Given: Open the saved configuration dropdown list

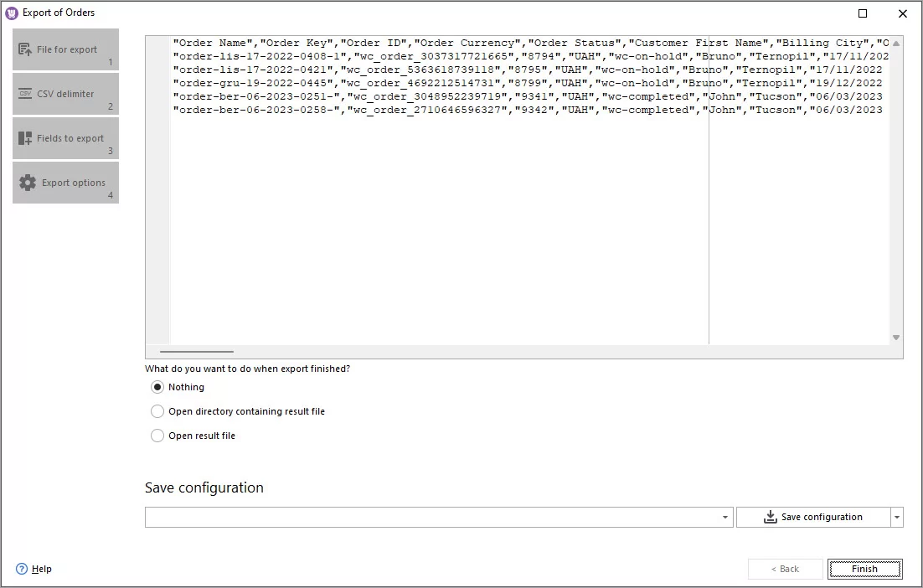Looking at the screenshot, I should click(x=724, y=517).
